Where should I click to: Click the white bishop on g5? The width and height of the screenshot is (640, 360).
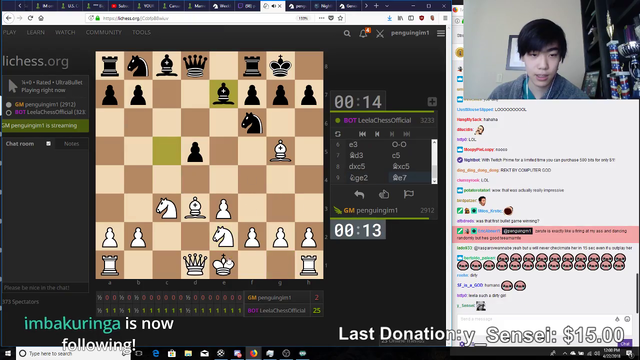(280, 151)
